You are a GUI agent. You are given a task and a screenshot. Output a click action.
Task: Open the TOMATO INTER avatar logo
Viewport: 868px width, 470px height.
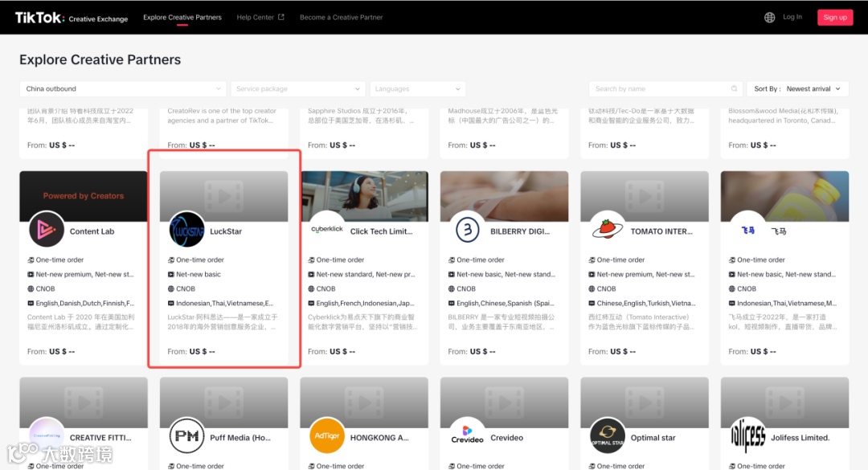pos(608,229)
